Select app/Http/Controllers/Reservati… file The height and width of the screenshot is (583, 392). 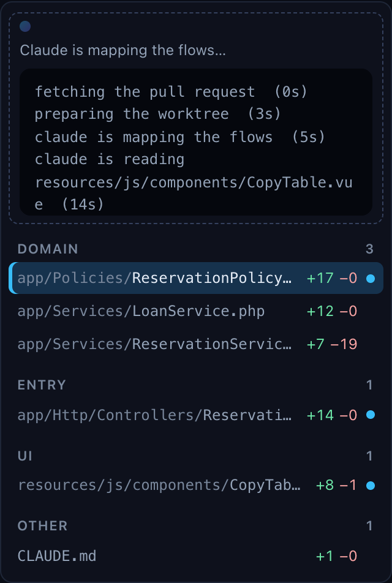click(196, 415)
